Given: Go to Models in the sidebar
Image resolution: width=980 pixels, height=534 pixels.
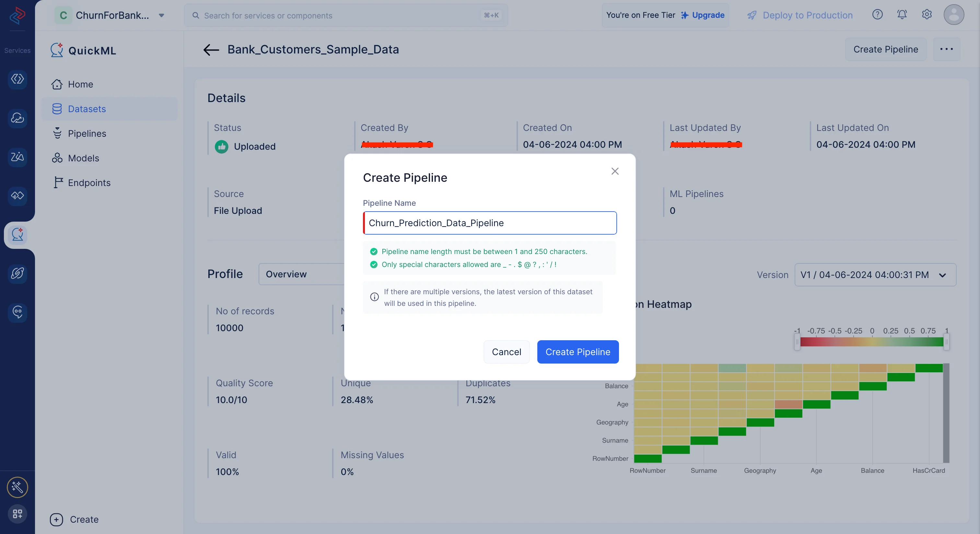Looking at the screenshot, I should 83,158.
